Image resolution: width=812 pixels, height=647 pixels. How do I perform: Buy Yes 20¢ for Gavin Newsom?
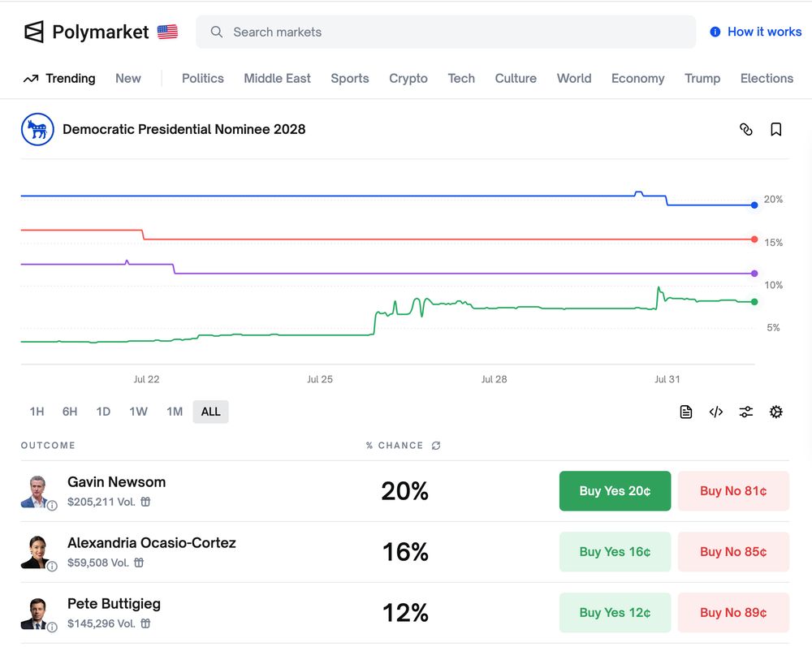pyautogui.click(x=615, y=491)
